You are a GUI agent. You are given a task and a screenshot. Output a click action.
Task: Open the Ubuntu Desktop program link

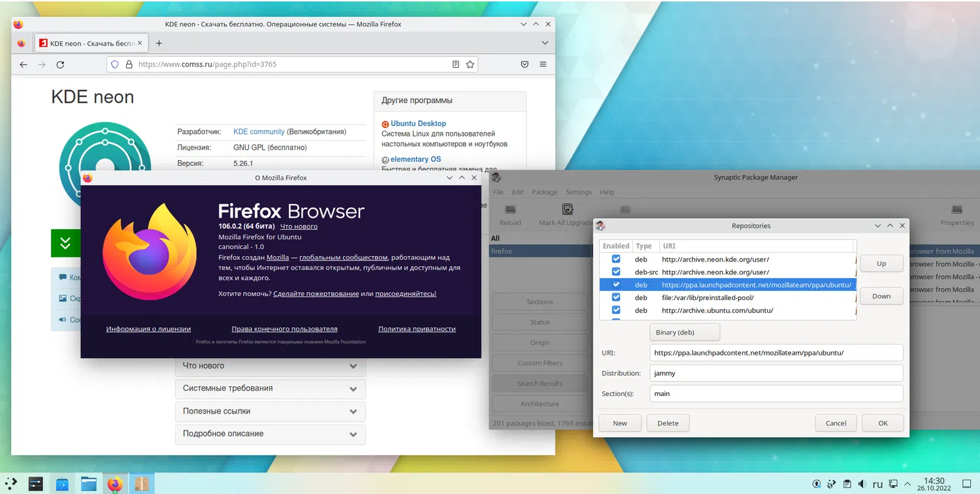click(418, 124)
